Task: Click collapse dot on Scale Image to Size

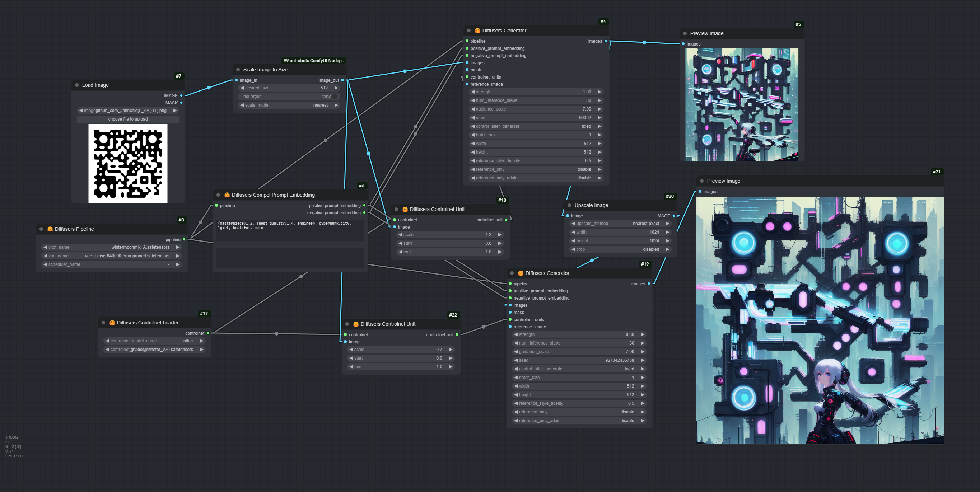Action: coord(238,70)
